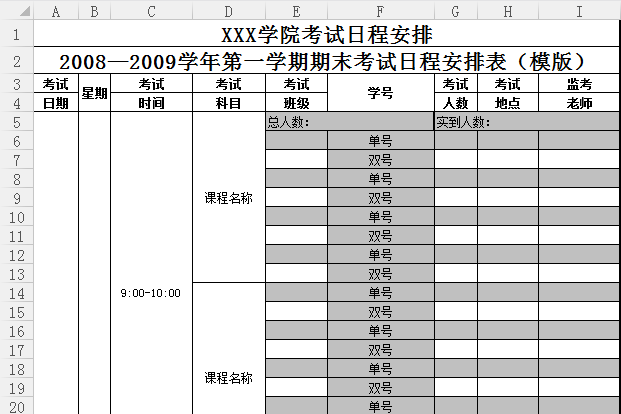Click the select-all corner of the sheet

[16, 11]
